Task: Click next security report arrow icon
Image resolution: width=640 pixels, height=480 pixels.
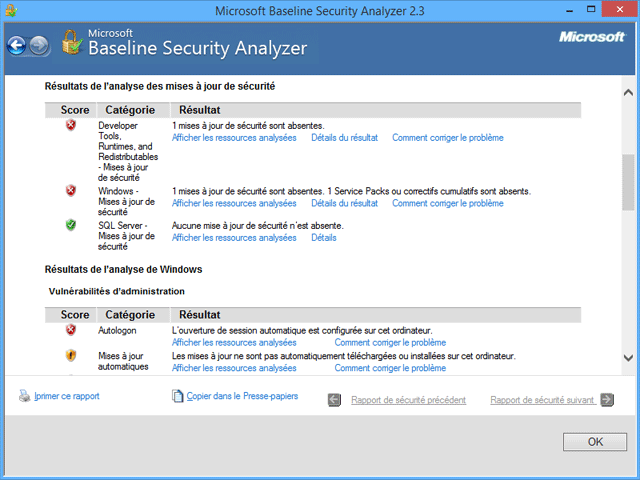Action: [x=607, y=400]
